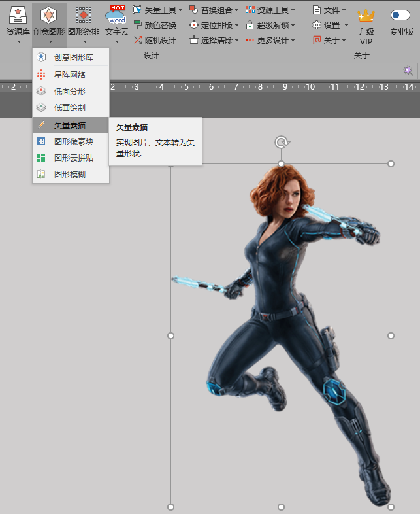Click the bottom-left corner selection handle
Viewport: 420px width, 514px height.
pyautogui.click(x=170, y=507)
